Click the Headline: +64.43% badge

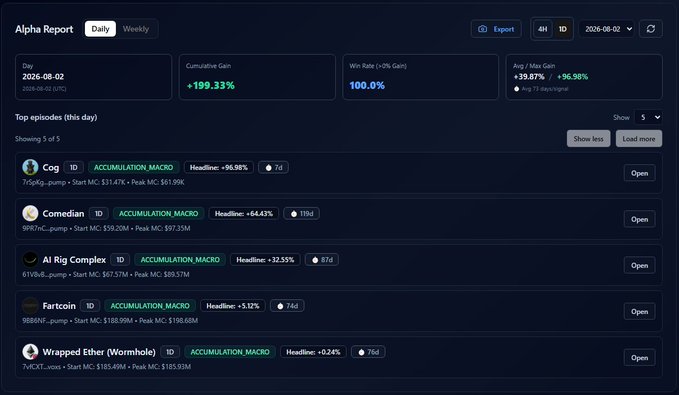[x=244, y=214]
